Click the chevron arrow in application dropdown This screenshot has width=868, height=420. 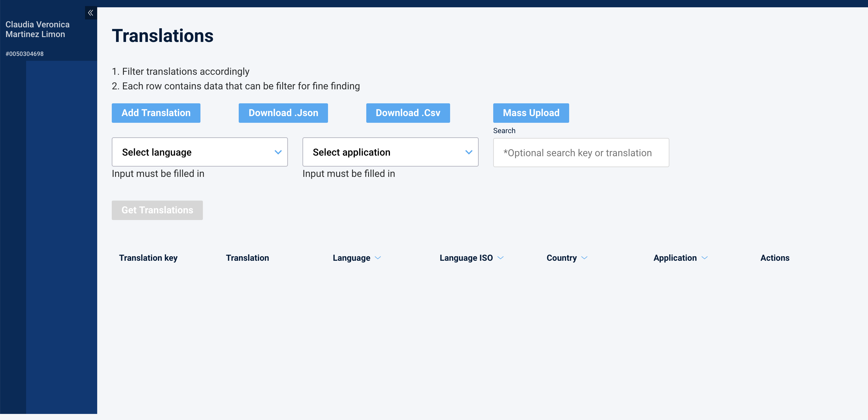click(x=468, y=152)
